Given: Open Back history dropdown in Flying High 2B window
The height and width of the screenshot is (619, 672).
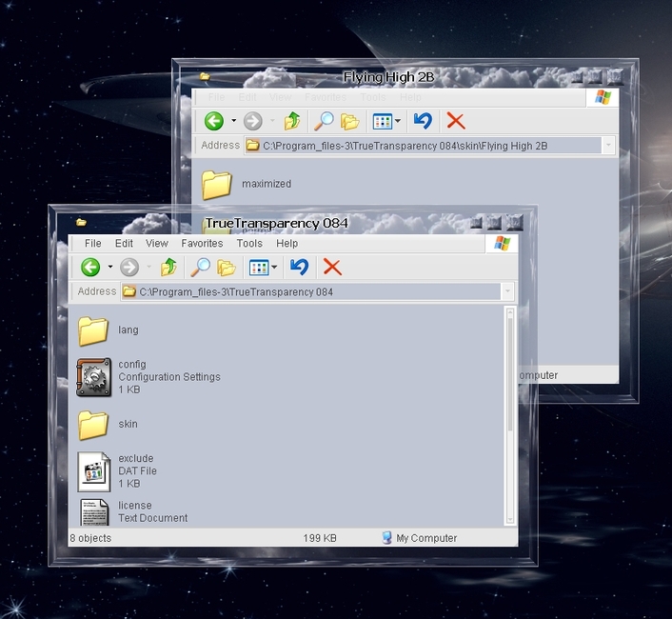Looking at the screenshot, I should pos(233,120).
